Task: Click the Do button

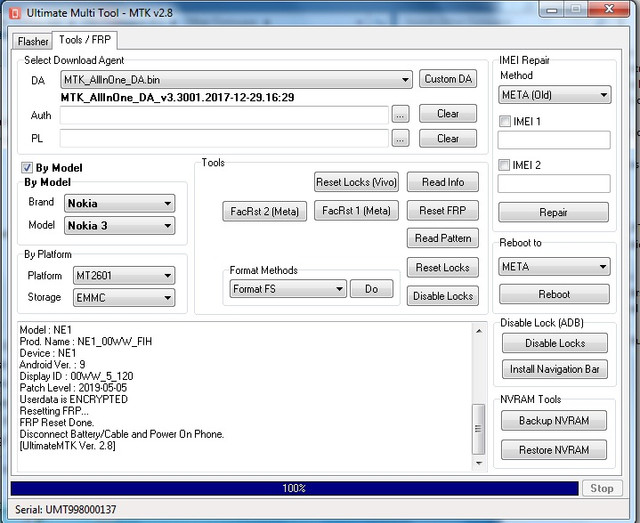Action: click(371, 289)
